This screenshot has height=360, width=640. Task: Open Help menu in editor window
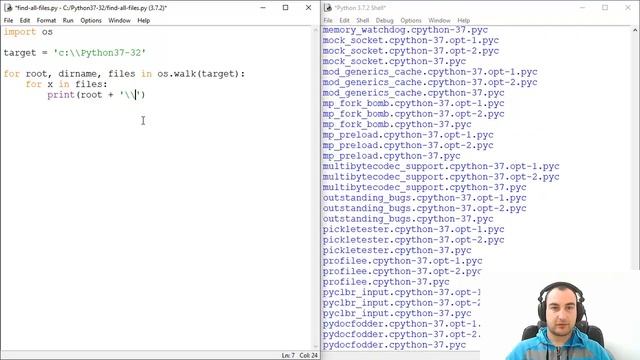(x=143, y=20)
